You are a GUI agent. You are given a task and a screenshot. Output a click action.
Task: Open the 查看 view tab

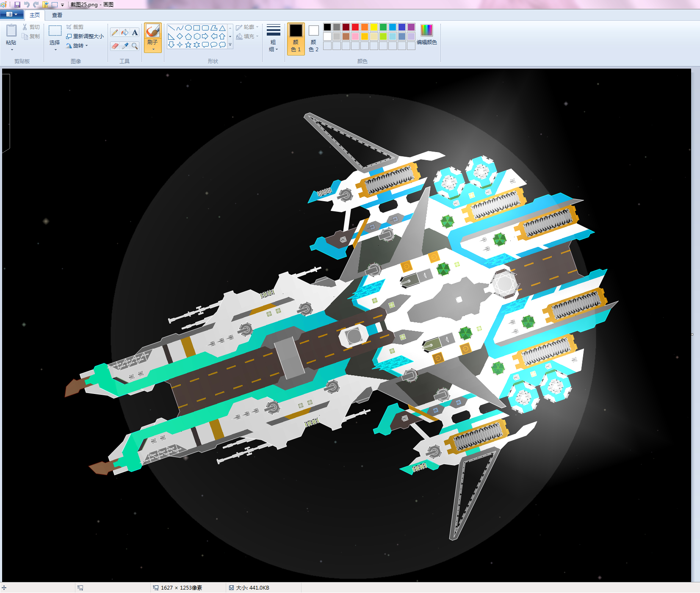[57, 15]
